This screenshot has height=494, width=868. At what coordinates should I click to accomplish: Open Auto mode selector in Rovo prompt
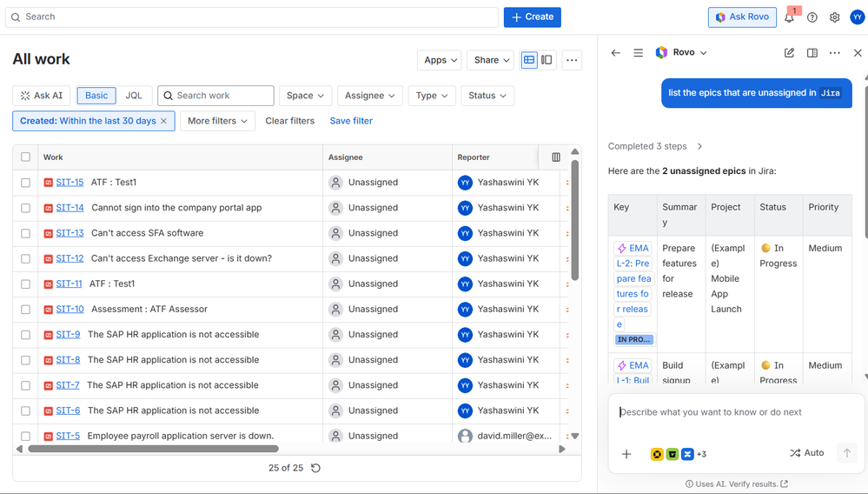806,453
